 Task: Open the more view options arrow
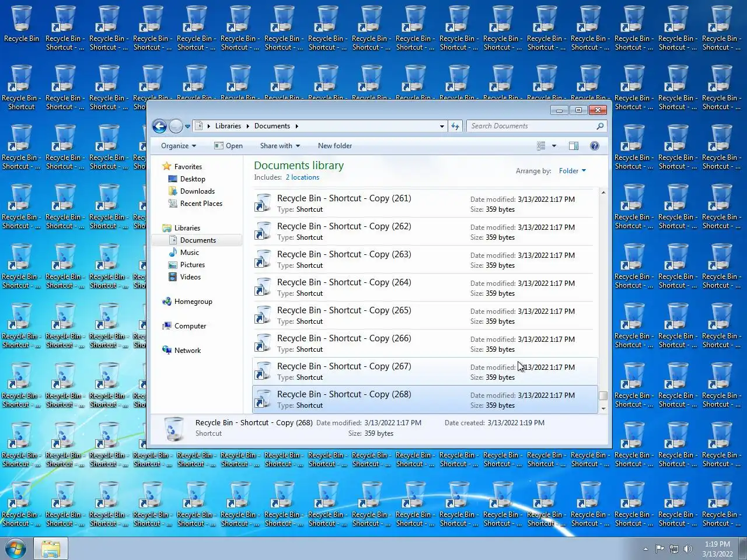coord(554,146)
